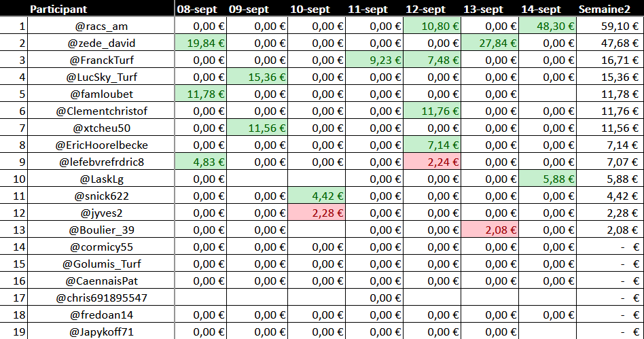Viewport: 644px width, 339px height.
Task: Select the @zede_david participant cell
Action: (x=102, y=43)
